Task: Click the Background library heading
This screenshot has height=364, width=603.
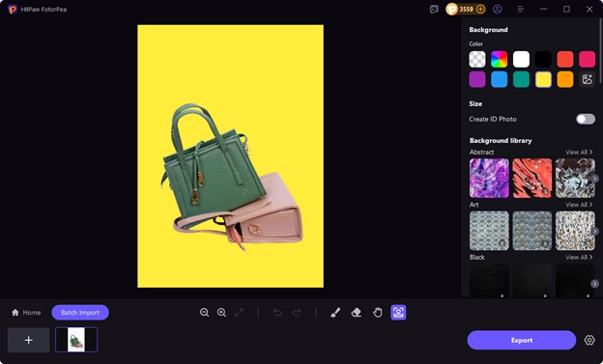Action: pos(501,141)
